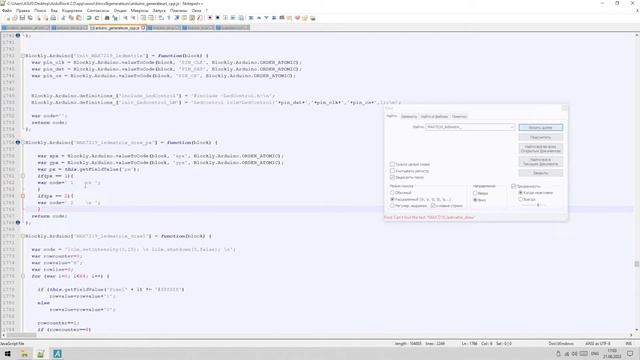The image size is (640, 360).
Task: Enable 'Учитывать регистр' checkbox
Action: click(392, 171)
